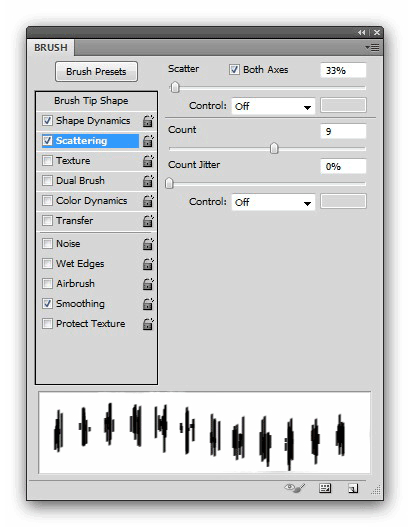Open Preset Manager icon at panel bottom

coord(325,488)
